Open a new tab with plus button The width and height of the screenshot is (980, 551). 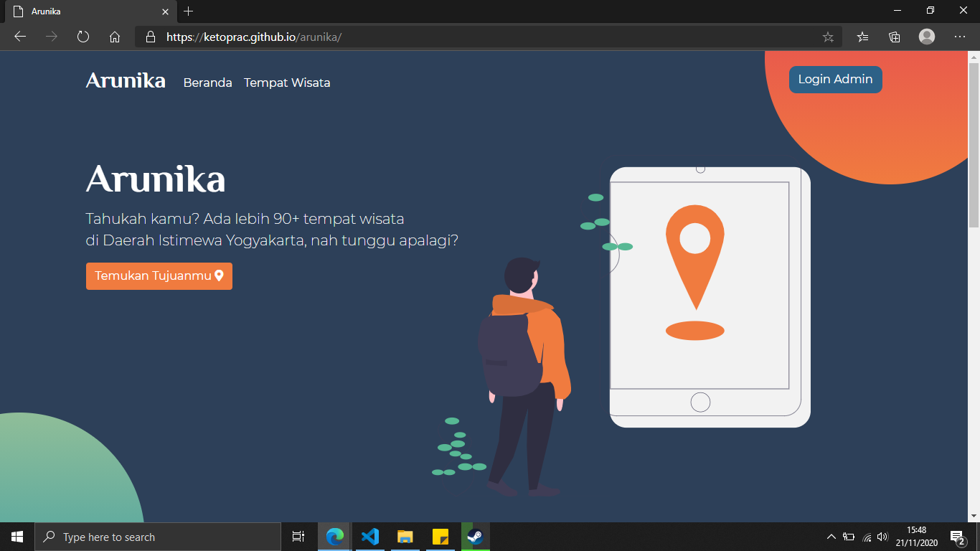pyautogui.click(x=189, y=11)
